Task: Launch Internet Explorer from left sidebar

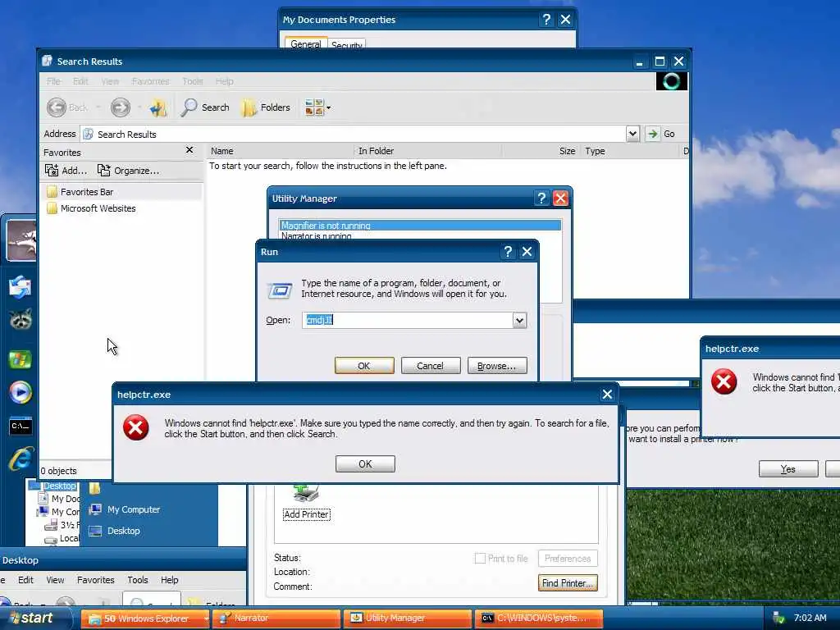Action: tap(21, 459)
